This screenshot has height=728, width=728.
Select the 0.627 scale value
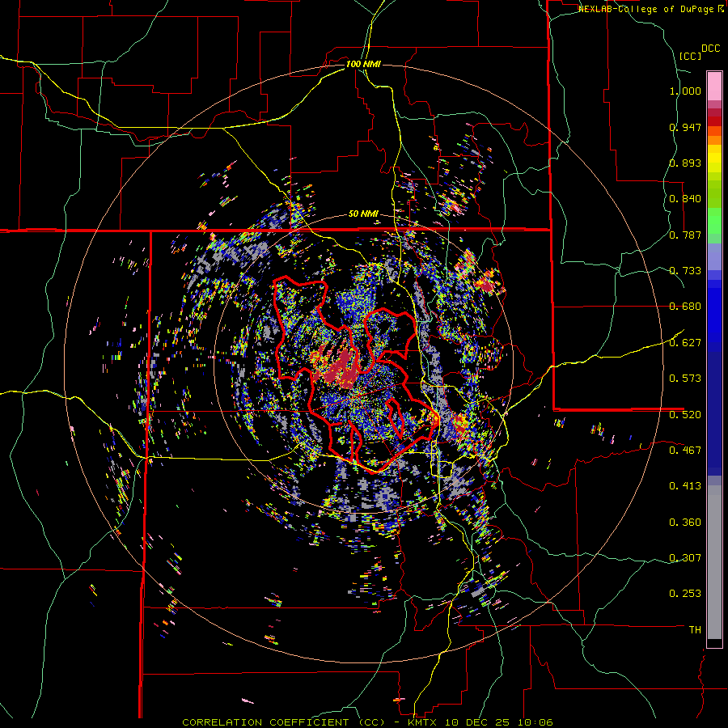tap(685, 343)
